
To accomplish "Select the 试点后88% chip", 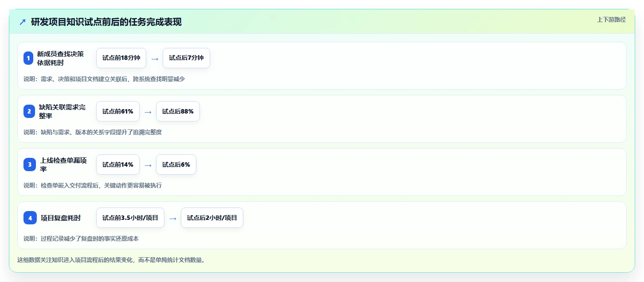I will click(178, 111).
